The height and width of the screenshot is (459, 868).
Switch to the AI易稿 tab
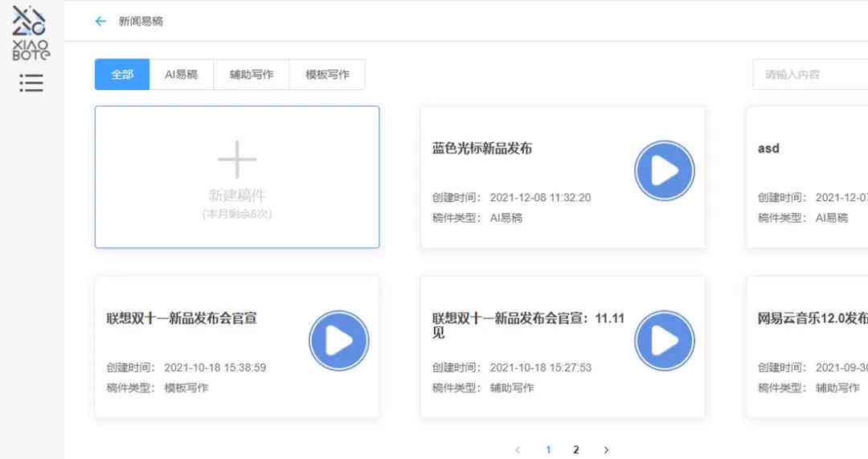181,74
